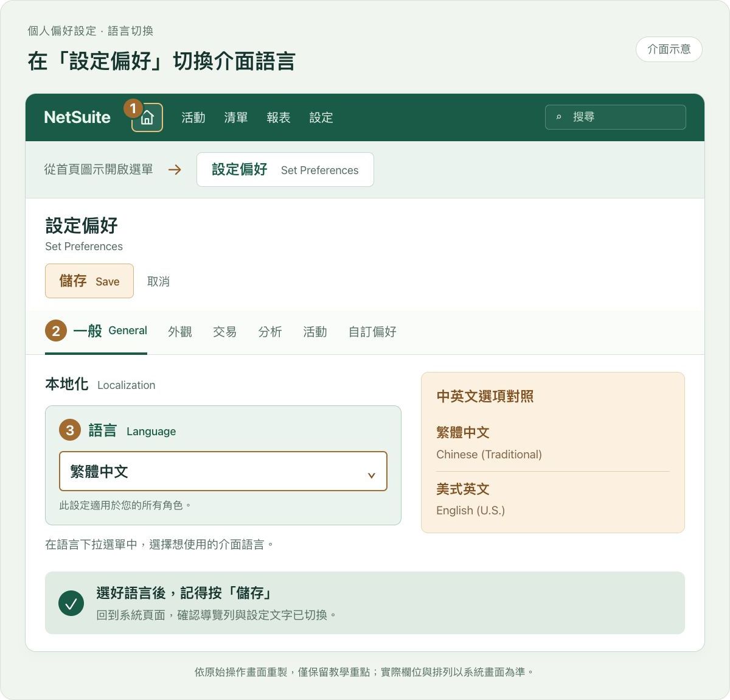Screen dimensions: 730x700
Task: Click the 美式英文 entry
Action: (463, 489)
